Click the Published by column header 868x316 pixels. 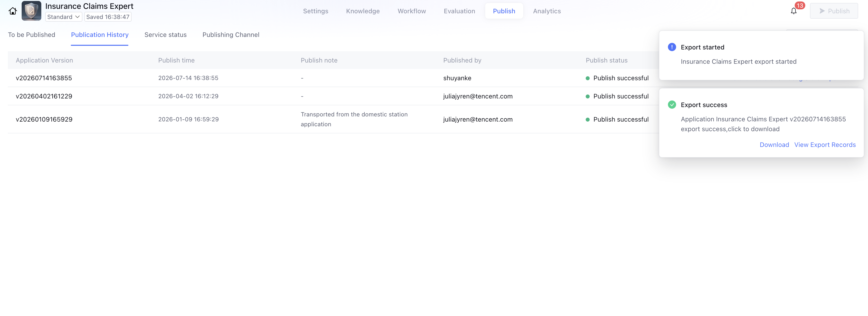pyautogui.click(x=462, y=60)
